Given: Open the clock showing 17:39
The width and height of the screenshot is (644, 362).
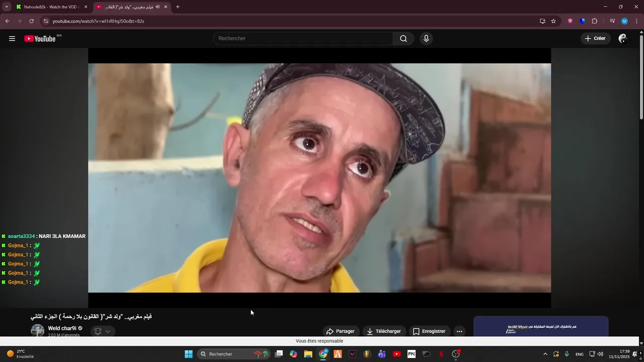Looking at the screenshot, I should click(x=619, y=354).
